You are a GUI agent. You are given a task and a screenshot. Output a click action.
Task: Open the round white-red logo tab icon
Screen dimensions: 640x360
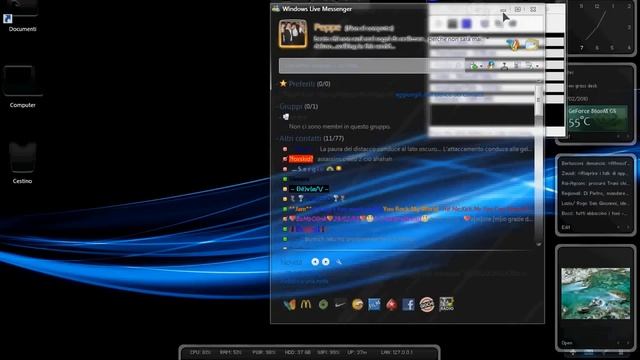pos(427,304)
